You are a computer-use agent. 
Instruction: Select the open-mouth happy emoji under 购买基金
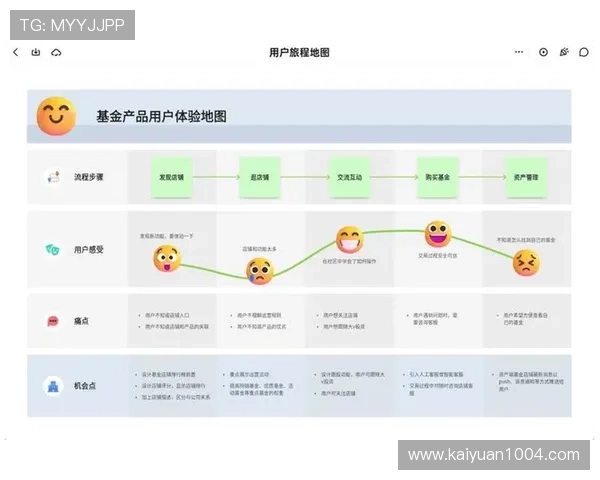[x=438, y=234]
